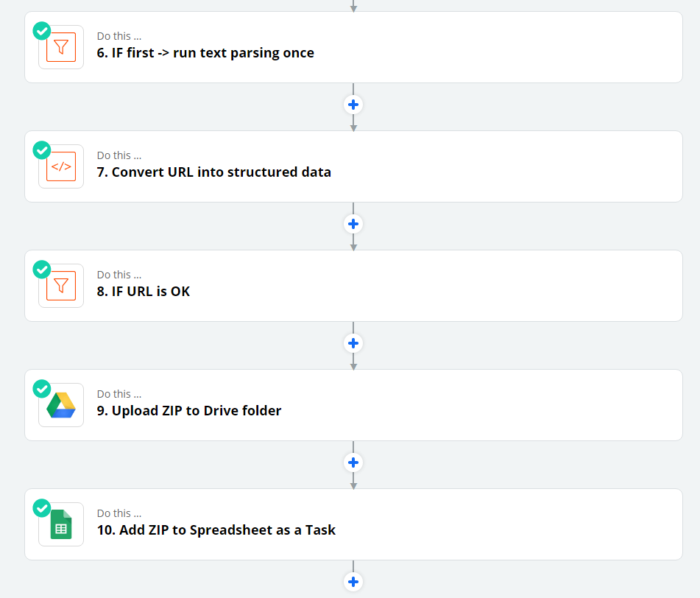The image size is (700, 598).
Task: Click the plus button below step 10
Action: point(353,581)
